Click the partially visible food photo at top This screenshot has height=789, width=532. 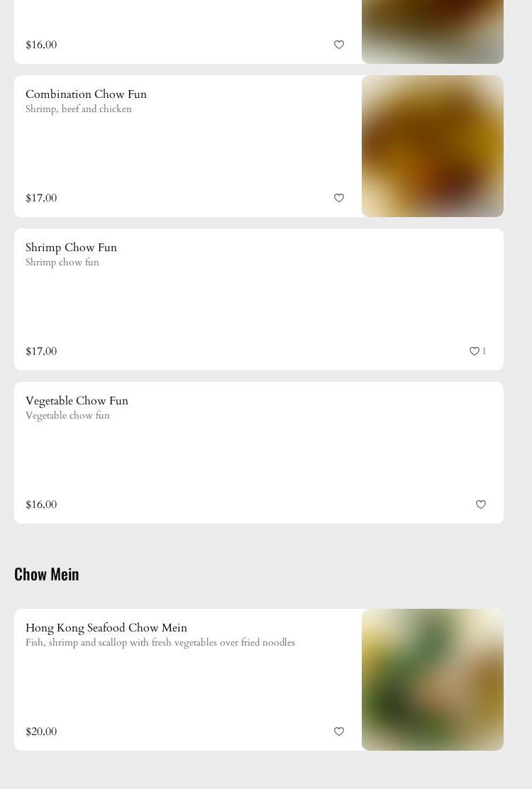433,32
